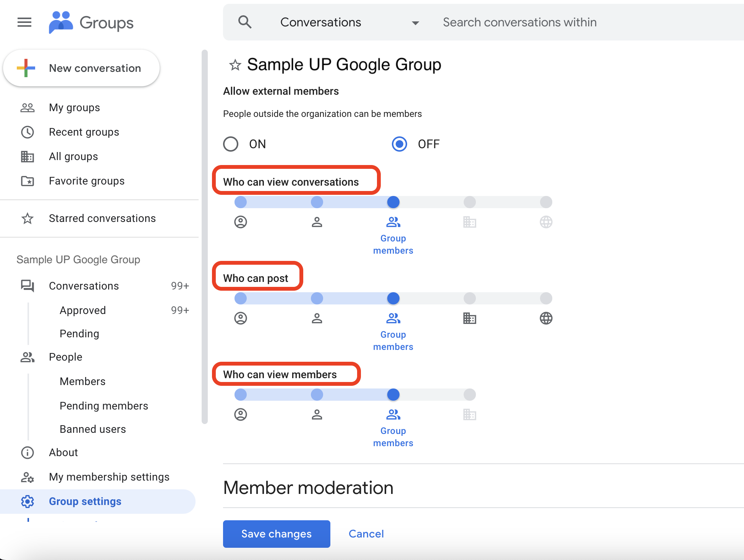
Task: Select Group owners icon under view members
Action: (x=241, y=414)
